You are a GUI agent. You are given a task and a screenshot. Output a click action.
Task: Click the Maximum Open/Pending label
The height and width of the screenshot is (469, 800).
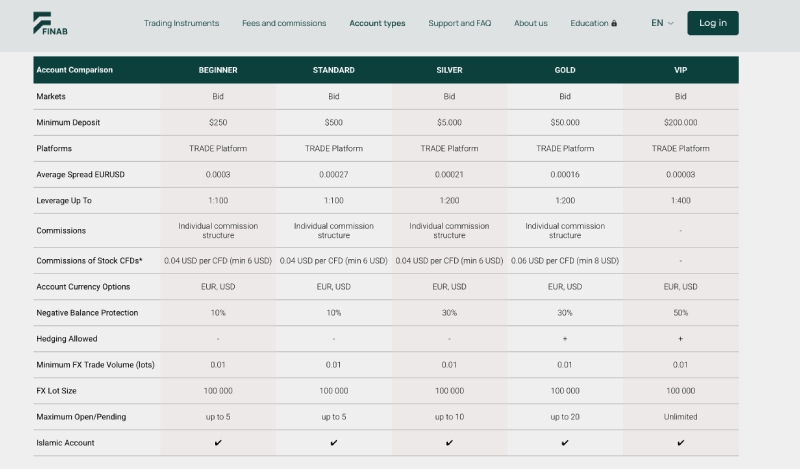(x=81, y=417)
